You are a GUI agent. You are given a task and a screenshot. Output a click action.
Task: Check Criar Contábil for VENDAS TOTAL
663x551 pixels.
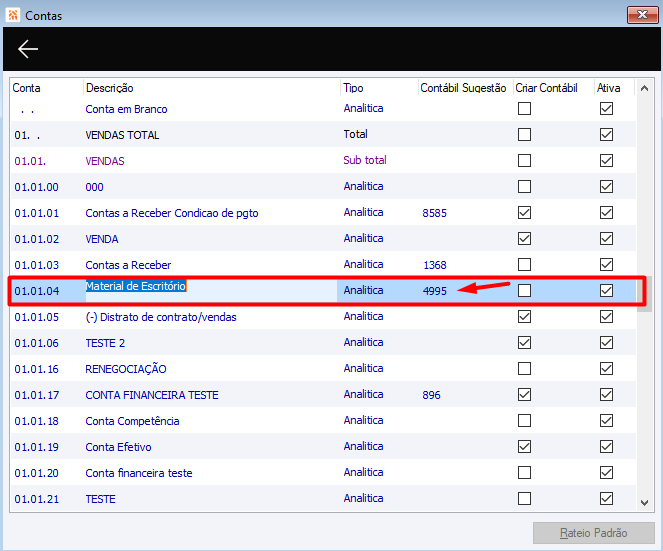tap(524, 134)
